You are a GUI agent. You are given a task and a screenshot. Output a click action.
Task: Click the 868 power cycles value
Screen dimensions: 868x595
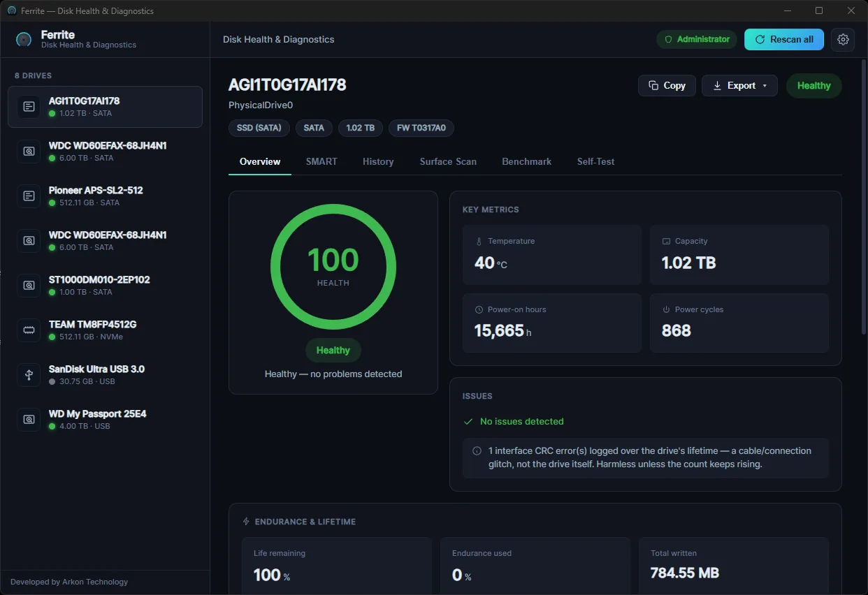[677, 330]
